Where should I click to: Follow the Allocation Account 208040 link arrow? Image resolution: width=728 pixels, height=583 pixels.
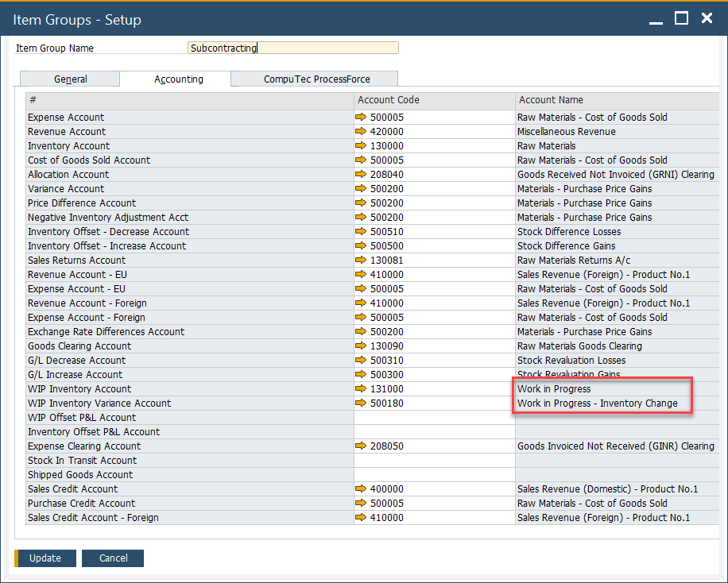[x=362, y=175]
